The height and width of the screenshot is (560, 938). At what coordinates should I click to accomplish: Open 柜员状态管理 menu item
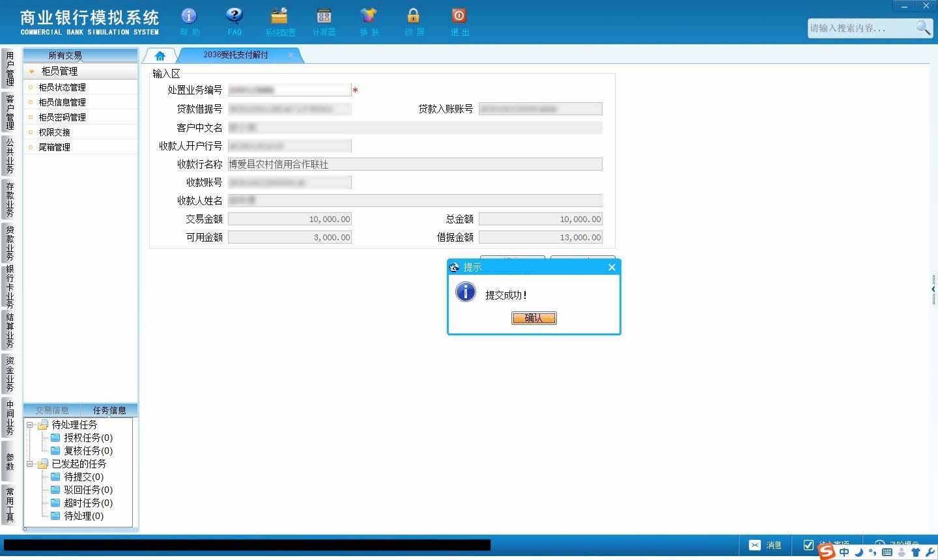pyautogui.click(x=62, y=87)
